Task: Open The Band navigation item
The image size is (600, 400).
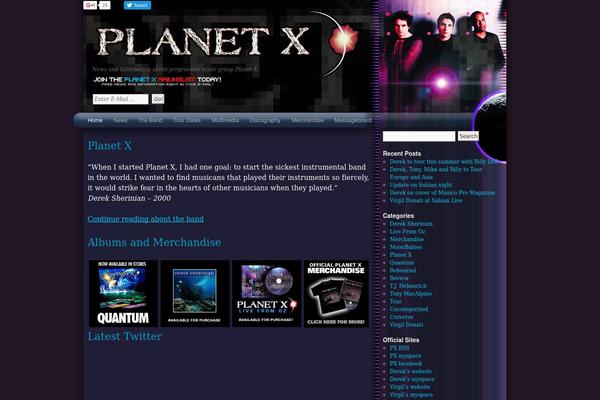Action: pyautogui.click(x=150, y=120)
